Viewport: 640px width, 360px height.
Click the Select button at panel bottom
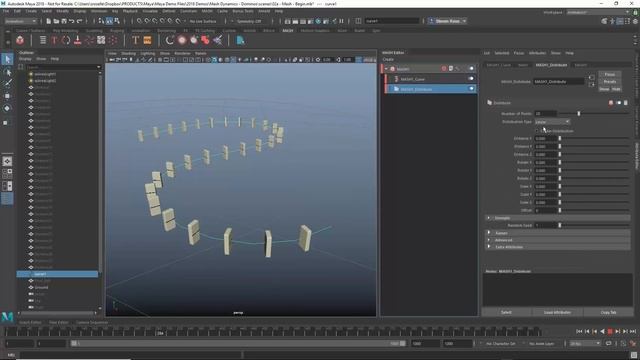(507, 312)
